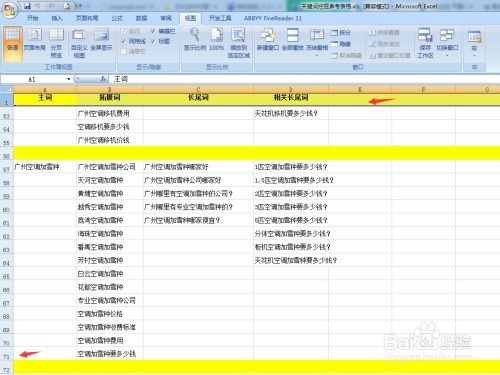Select cell 白云空调加雪种
This screenshot has width=500, height=375.
click(110, 274)
